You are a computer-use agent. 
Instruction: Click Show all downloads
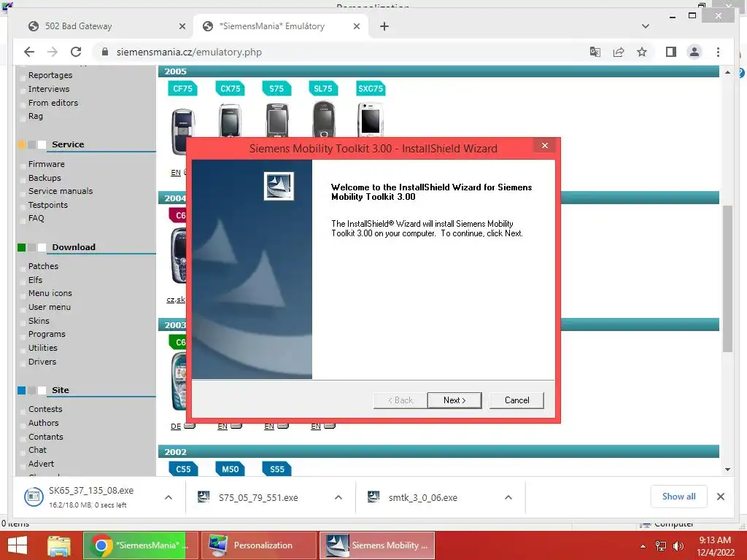[x=678, y=497]
